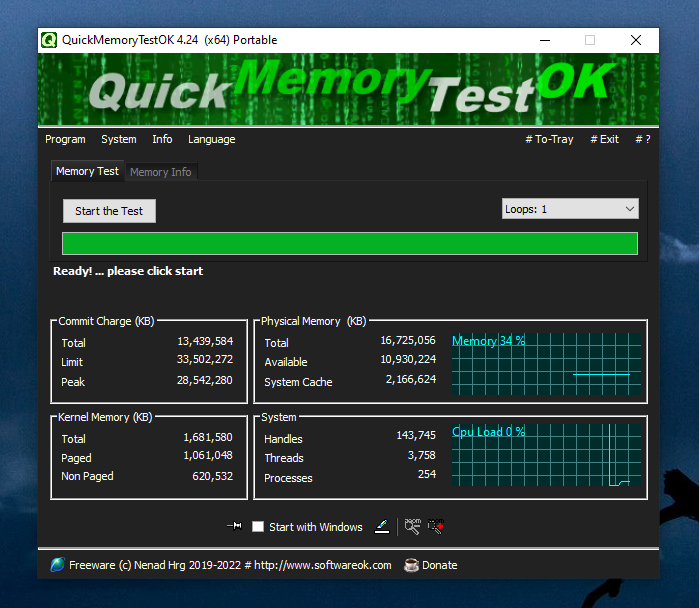Image resolution: width=699 pixels, height=608 pixels.
Task: Click the # Exit menu item
Action: point(604,139)
